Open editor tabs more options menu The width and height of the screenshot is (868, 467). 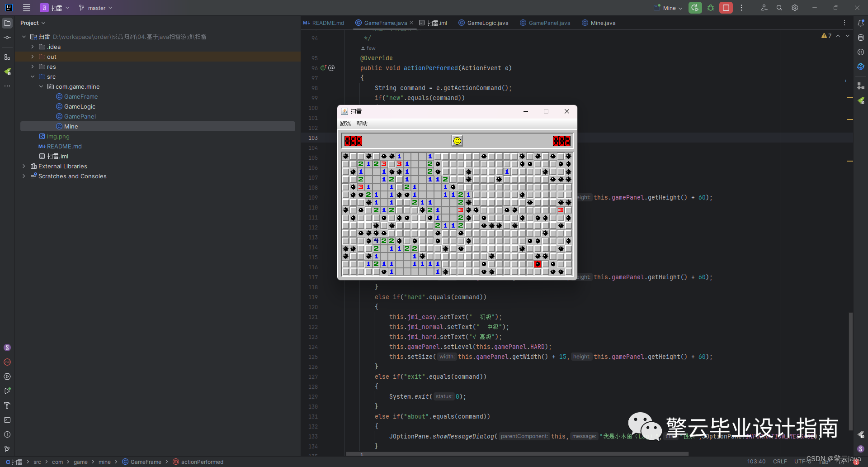(844, 23)
